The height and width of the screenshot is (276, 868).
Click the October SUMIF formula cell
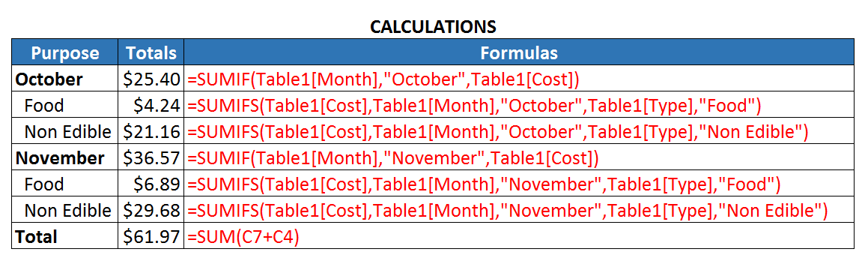tap(519, 79)
